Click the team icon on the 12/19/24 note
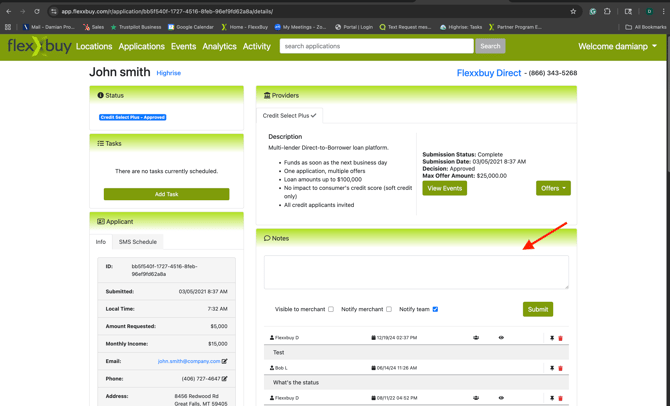Screen dimensions: 670x406 (x=476, y=338)
